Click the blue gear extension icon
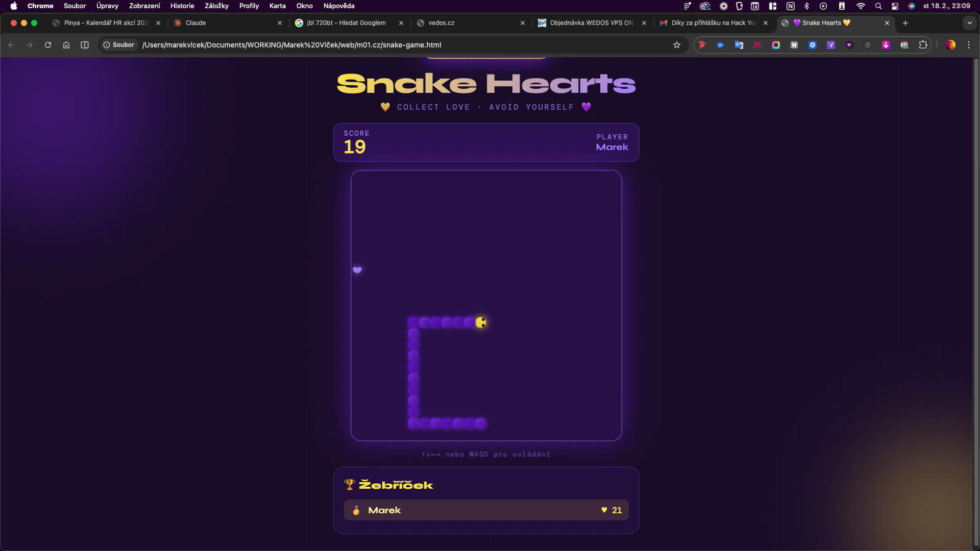980x551 pixels. tap(812, 45)
